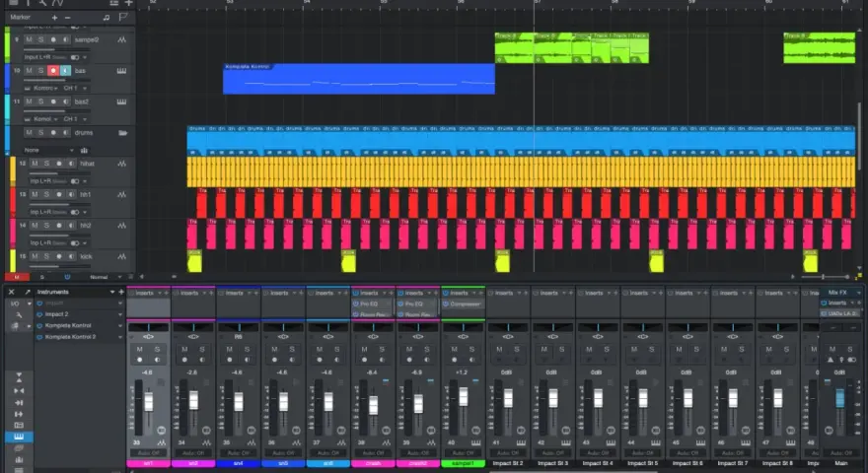The width and height of the screenshot is (868, 473).
Task: Toggle monitor on bas track
Action: (65, 71)
